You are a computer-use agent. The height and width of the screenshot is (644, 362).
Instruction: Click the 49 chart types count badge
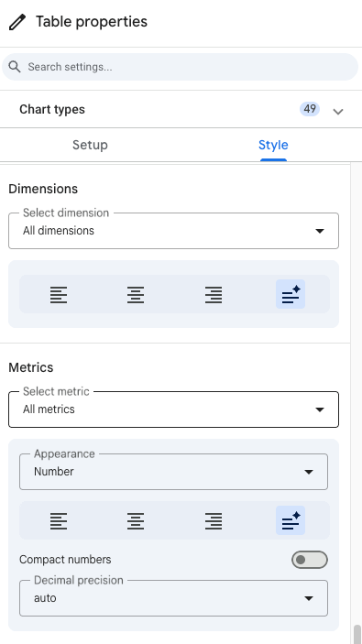click(x=310, y=109)
